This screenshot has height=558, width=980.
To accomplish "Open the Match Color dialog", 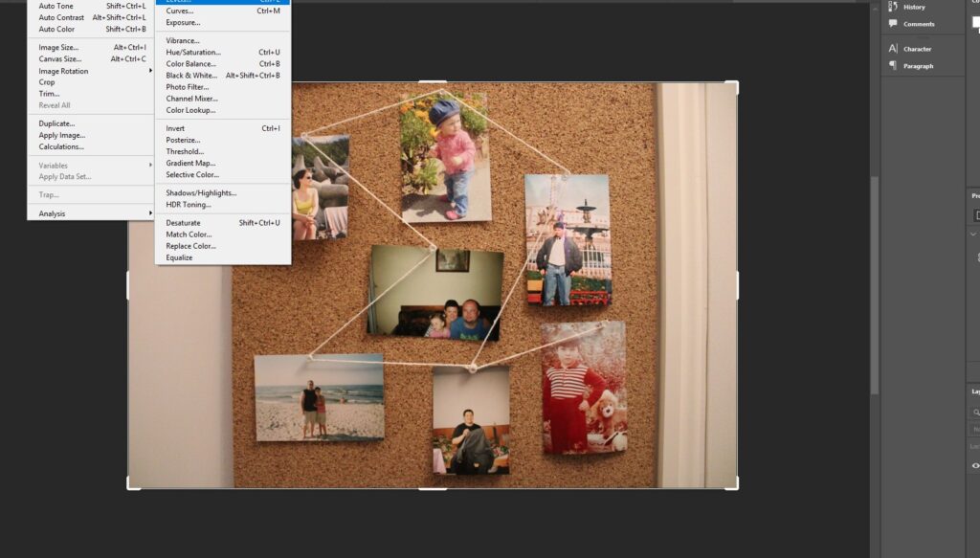I will coord(222,234).
